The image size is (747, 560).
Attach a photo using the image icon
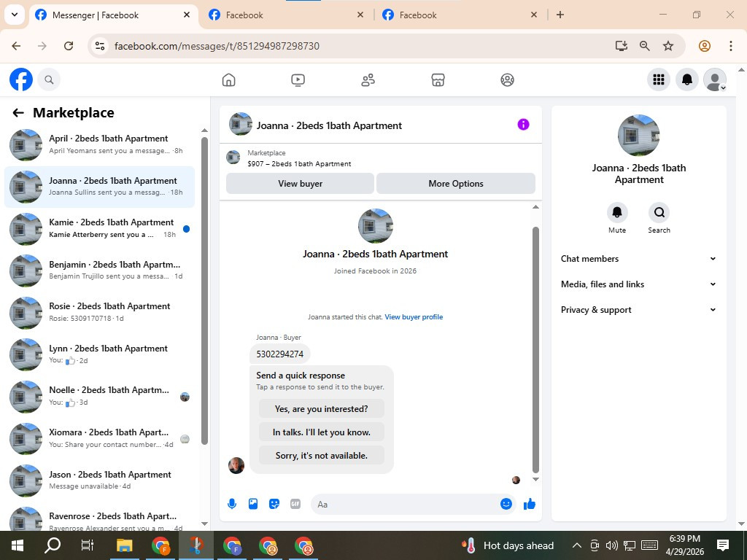(253, 504)
